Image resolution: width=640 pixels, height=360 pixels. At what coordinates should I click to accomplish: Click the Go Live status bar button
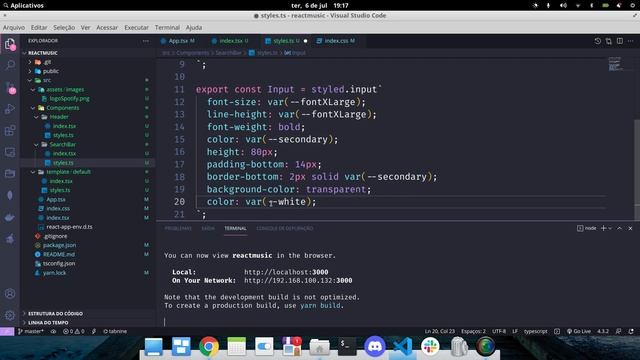pyautogui.click(x=578, y=331)
